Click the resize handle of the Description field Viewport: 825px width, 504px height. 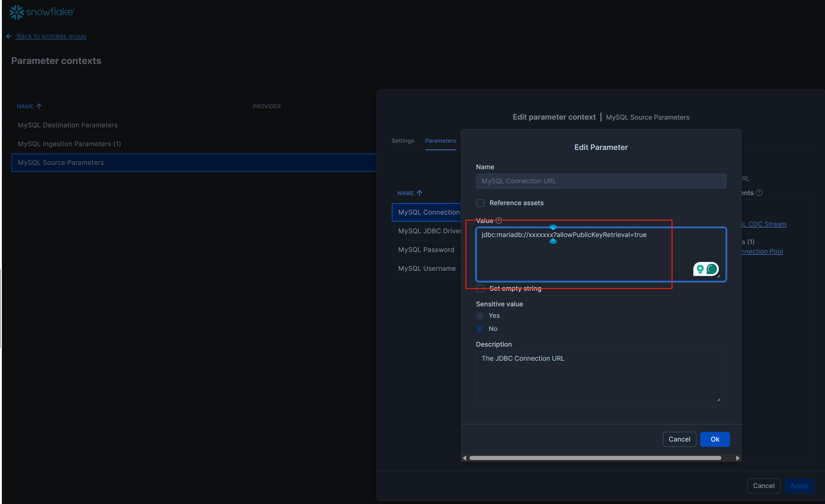[719, 399]
